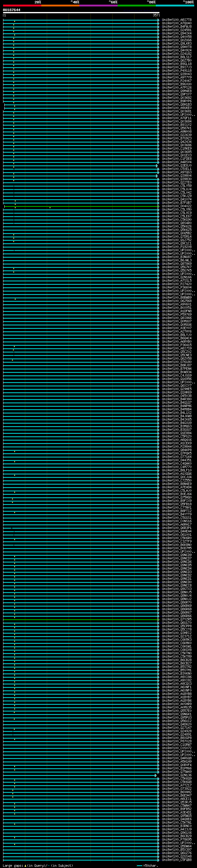Viewport: 197px width, 868px height.
Task: Open hit UniRef100_A1BYB8
Action: [x=176, y=694]
